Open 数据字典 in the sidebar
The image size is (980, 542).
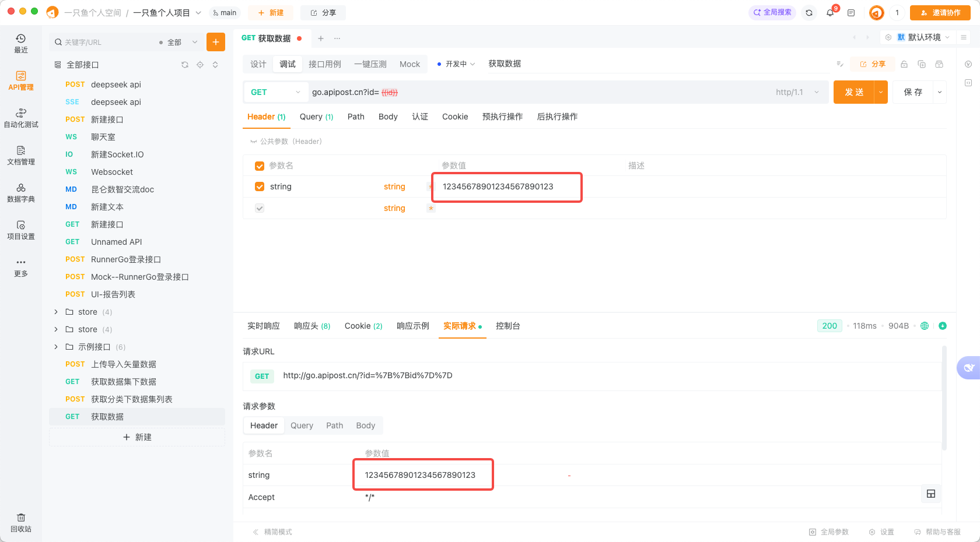click(21, 192)
